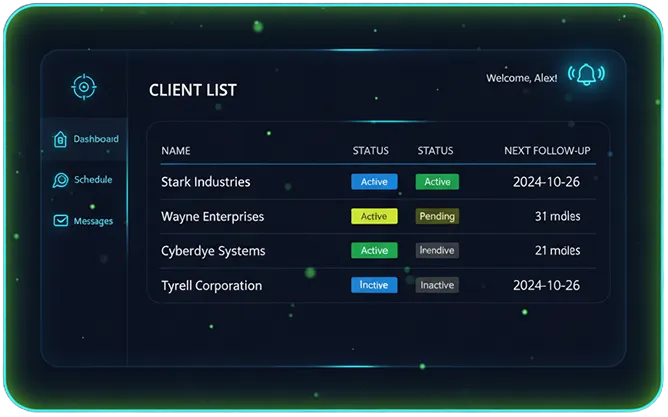Screen dimensions: 668x417
Task: Select the Stark Industries client name
Action: (205, 182)
